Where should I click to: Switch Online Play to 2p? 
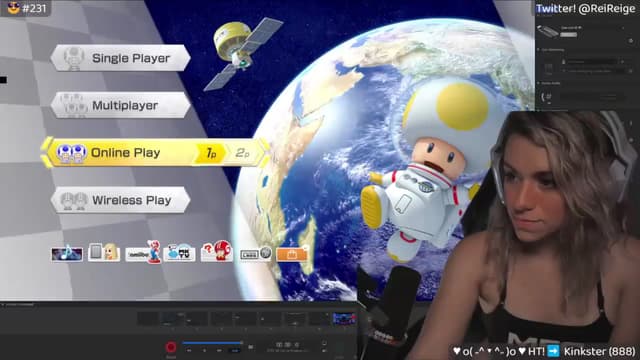(242, 153)
